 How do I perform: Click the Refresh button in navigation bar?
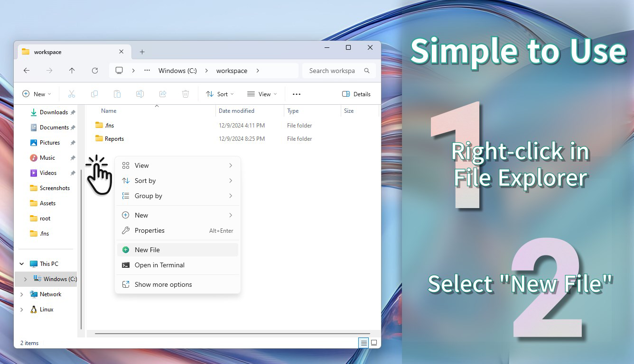pyautogui.click(x=95, y=71)
